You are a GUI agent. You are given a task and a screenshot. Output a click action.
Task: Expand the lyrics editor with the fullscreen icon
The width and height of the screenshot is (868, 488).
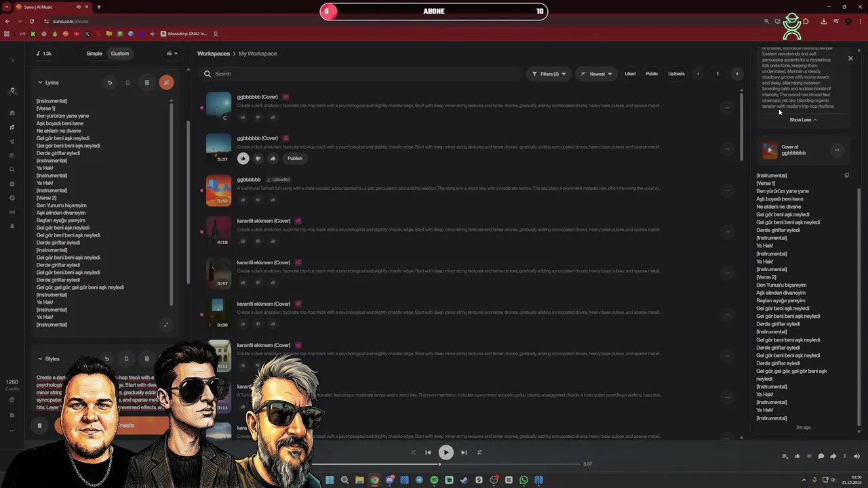(x=166, y=325)
